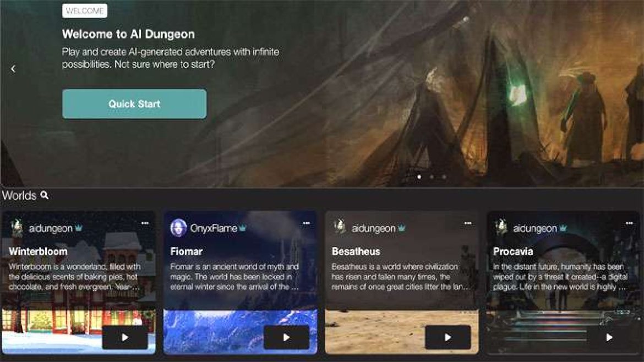This screenshot has width=644, height=362.
Task: Play the Besatheus world
Action: click(447, 337)
